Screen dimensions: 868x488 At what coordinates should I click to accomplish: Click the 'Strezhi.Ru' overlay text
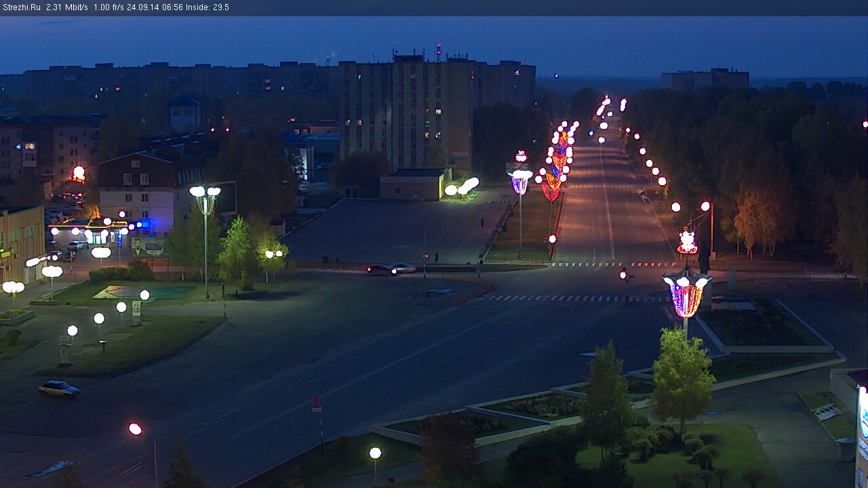pos(22,7)
